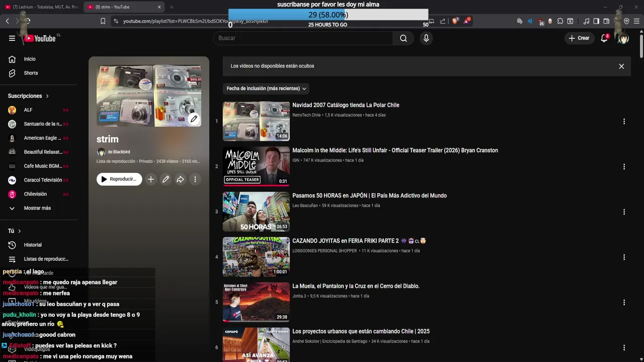Click the Brave Rewards triangle icon

click(x=467, y=21)
